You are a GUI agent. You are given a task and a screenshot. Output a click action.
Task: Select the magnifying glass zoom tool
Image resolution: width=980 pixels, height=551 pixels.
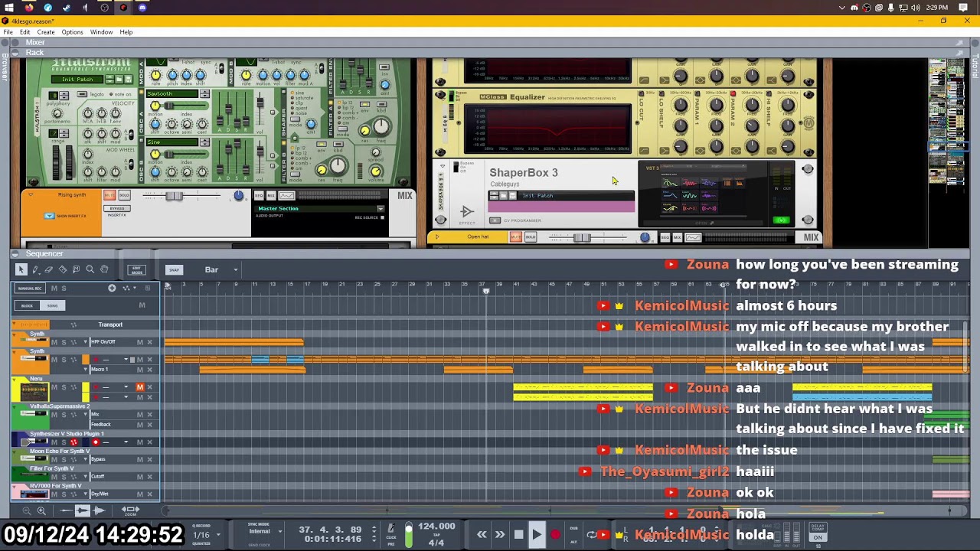point(90,269)
